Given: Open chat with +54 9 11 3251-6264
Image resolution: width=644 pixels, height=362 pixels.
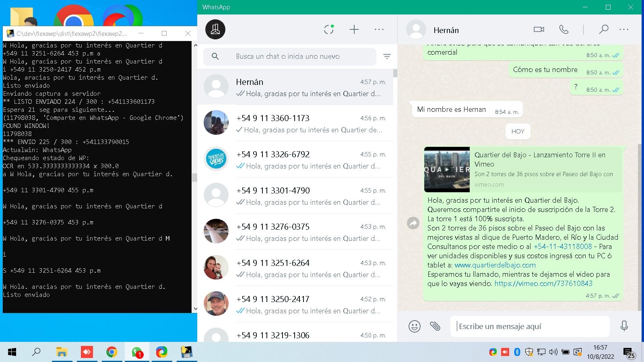Looking at the screenshot, I should point(295,268).
